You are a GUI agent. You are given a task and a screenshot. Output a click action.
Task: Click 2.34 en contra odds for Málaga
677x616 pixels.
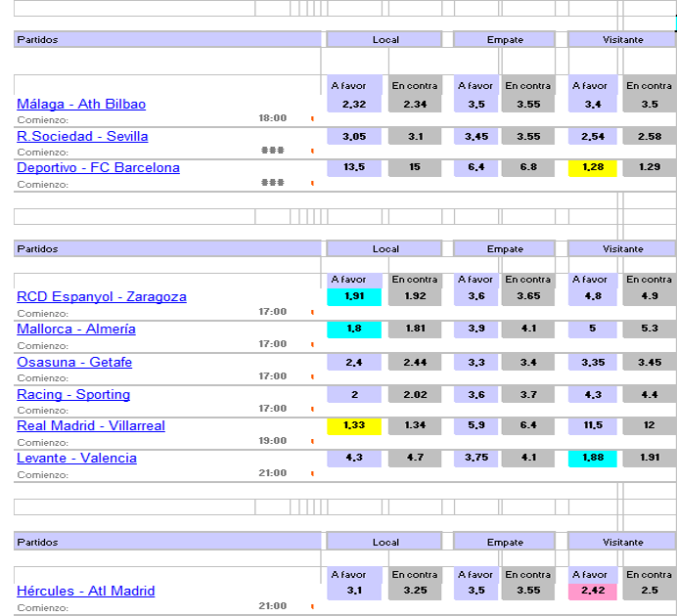415,105
